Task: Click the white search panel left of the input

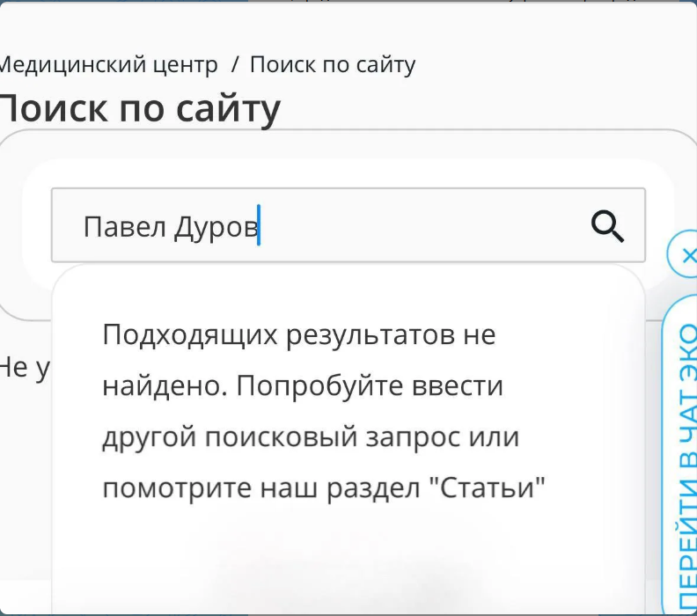Action: tap(37, 224)
